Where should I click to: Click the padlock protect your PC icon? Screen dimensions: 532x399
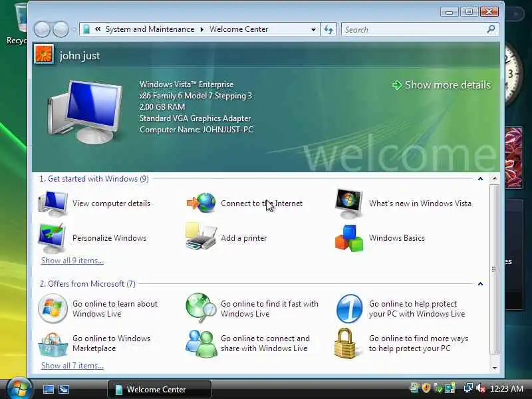(x=344, y=343)
